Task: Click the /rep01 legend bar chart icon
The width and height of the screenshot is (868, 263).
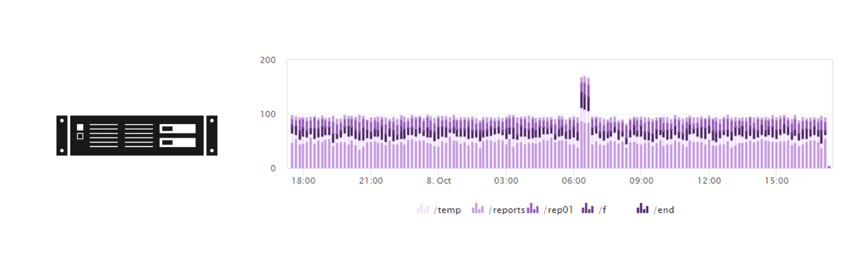Action: coord(533,209)
